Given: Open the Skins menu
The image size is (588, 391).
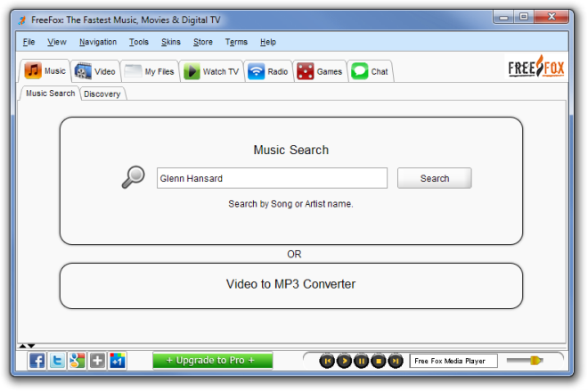Looking at the screenshot, I should tap(171, 42).
